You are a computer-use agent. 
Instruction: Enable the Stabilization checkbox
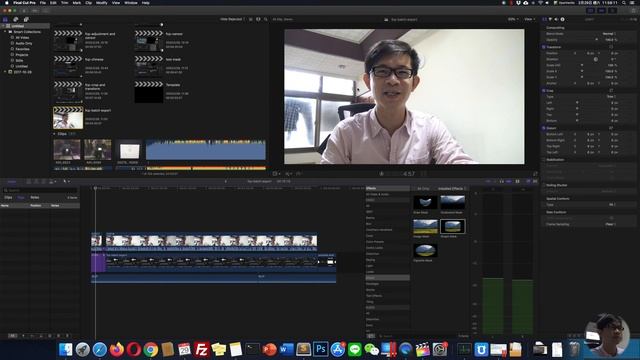click(x=544, y=160)
